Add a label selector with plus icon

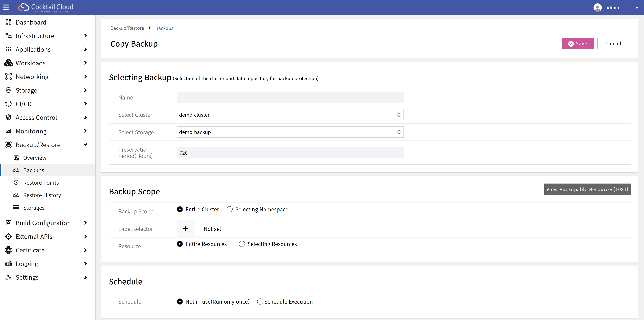185,229
